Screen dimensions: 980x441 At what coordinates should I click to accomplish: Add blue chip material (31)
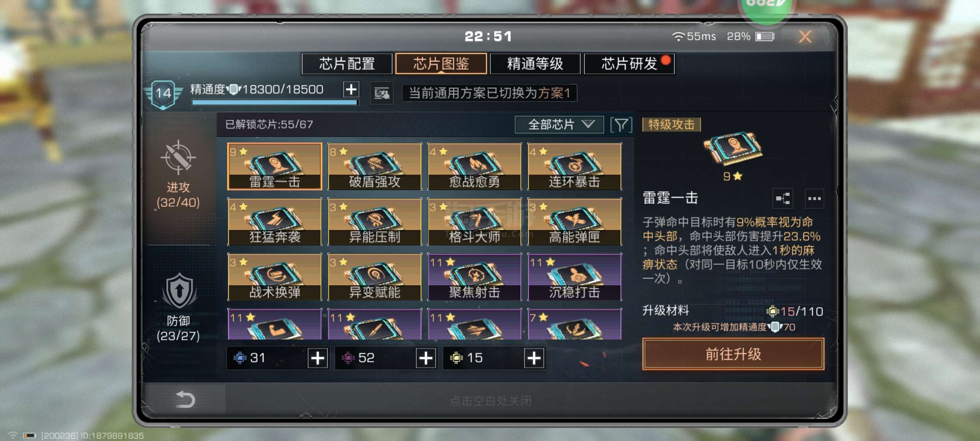318,358
